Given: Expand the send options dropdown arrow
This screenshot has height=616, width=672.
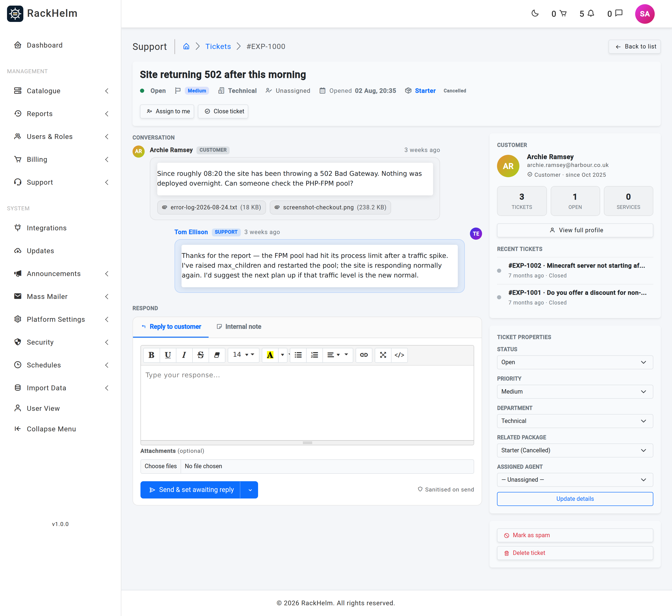Looking at the screenshot, I should (x=250, y=490).
